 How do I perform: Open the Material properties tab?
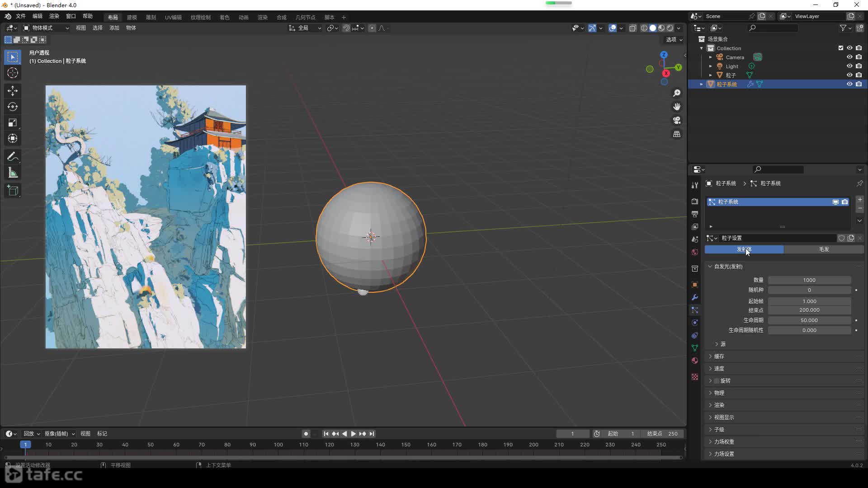click(695, 361)
